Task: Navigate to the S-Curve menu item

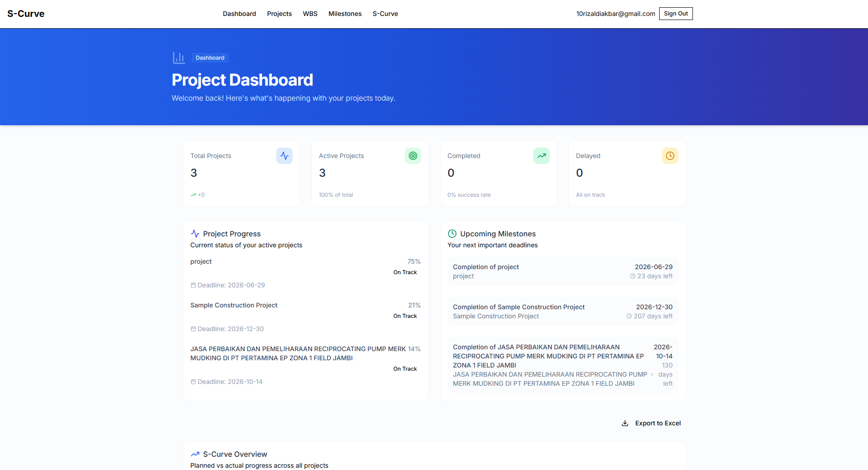Action: pos(385,14)
